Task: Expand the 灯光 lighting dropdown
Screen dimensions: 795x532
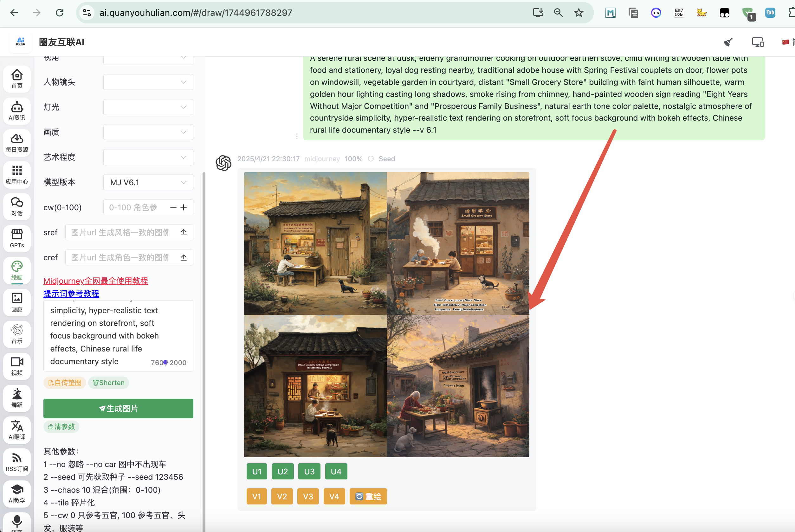Action: click(x=148, y=107)
